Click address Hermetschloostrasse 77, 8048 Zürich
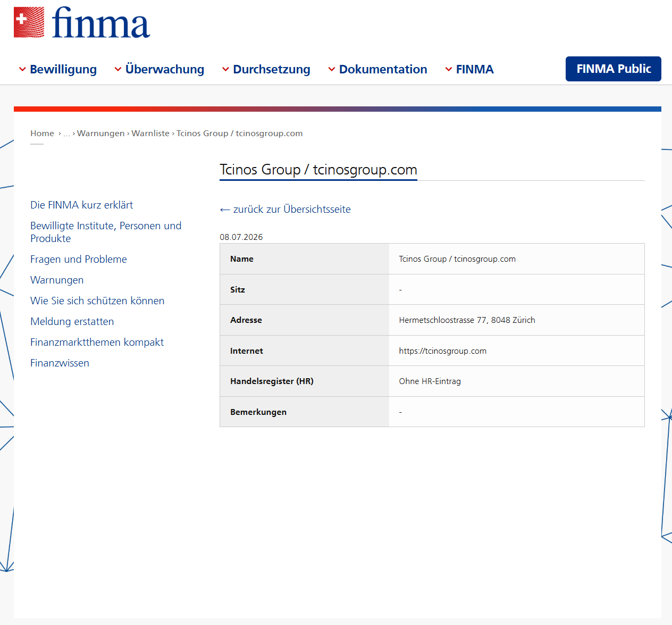The image size is (672, 625). pyautogui.click(x=467, y=320)
